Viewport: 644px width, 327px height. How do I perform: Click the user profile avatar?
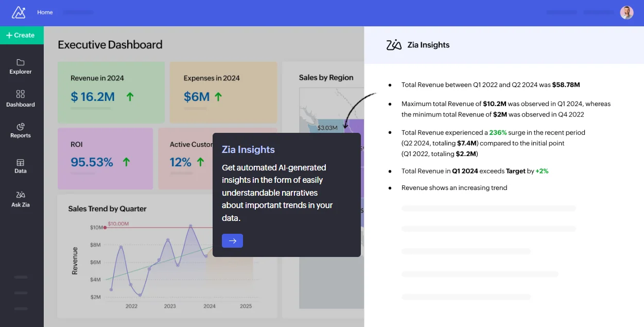click(x=626, y=12)
